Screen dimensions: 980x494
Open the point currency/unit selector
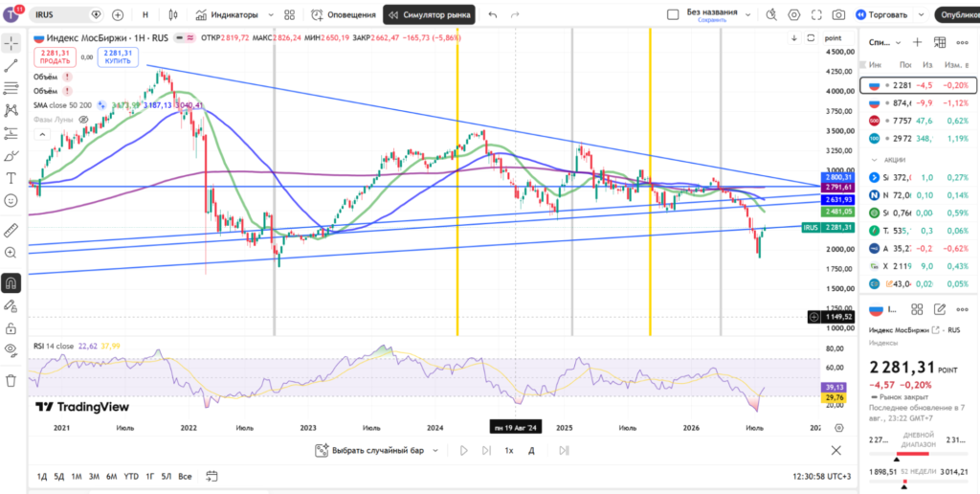click(x=834, y=37)
